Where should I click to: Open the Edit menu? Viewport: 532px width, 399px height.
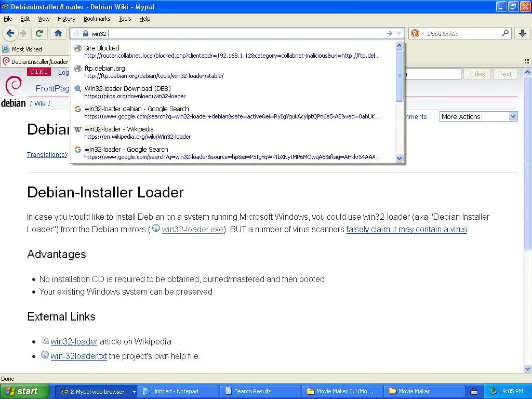(25, 19)
